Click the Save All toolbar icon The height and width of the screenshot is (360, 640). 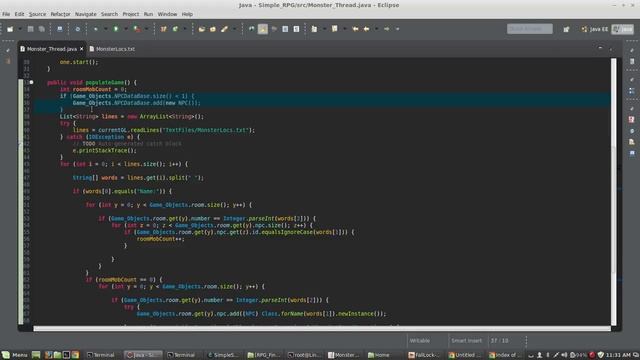point(42,29)
